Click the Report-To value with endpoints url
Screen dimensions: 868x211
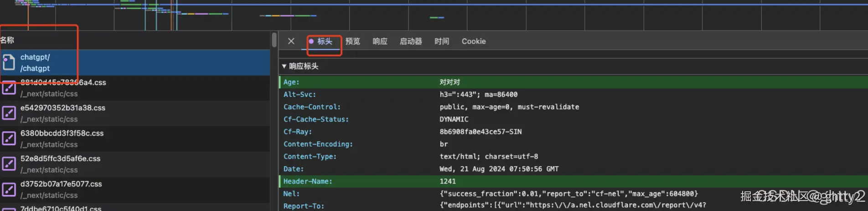coord(573,205)
